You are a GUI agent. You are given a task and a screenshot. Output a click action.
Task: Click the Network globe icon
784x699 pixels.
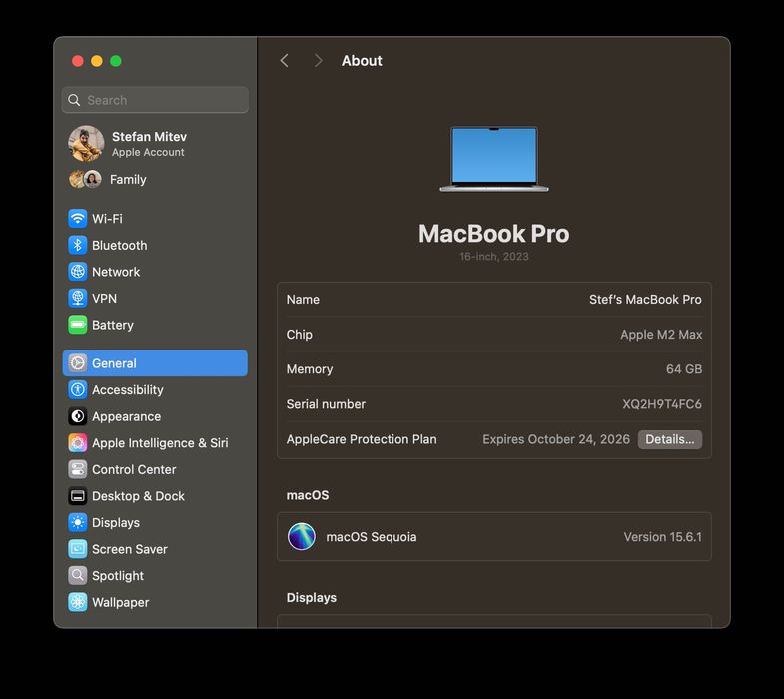tap(78, 272)
